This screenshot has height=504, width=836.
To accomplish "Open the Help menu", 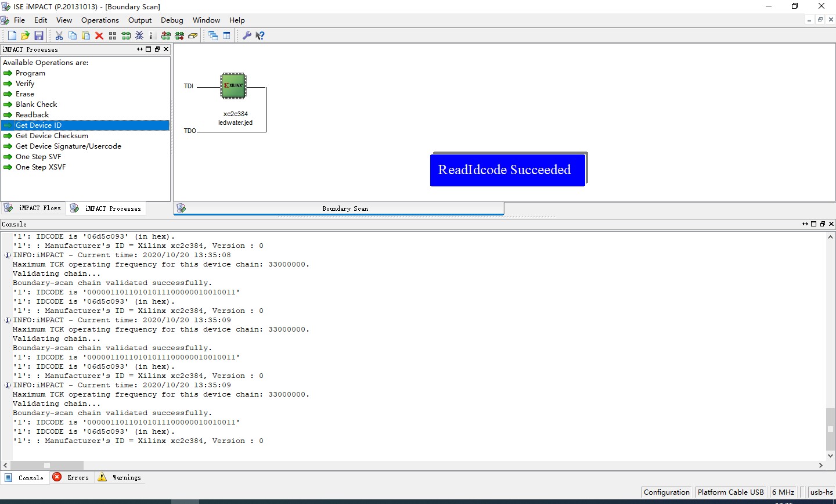I will (237, 20).
